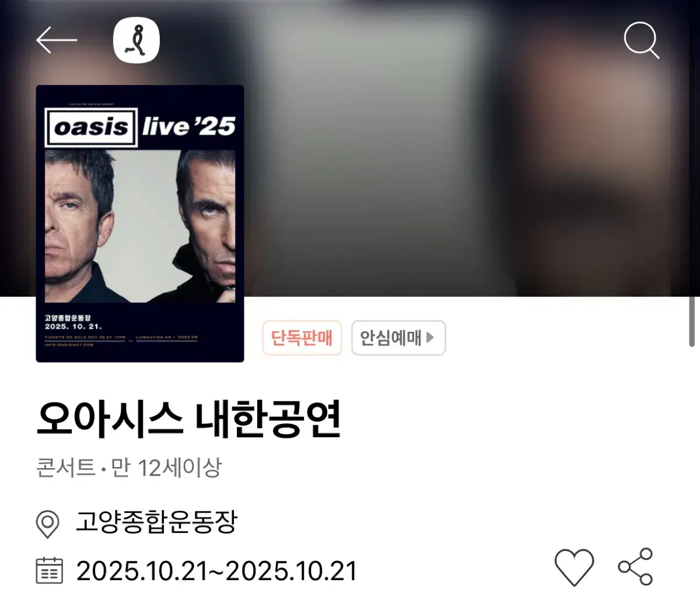The width and height of the screenshot is (700, 607).
Task: Tap the 만 12세이상 age rating text
Action: [166, 467]
